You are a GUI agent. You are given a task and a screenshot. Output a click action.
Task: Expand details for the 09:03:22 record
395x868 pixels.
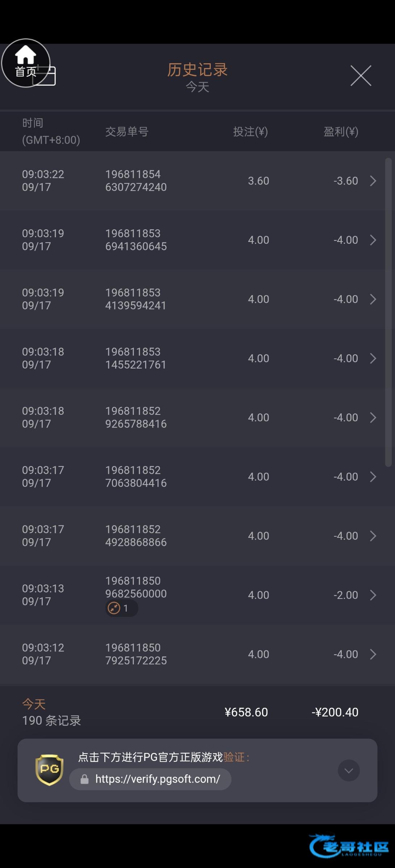coord(373,181)
